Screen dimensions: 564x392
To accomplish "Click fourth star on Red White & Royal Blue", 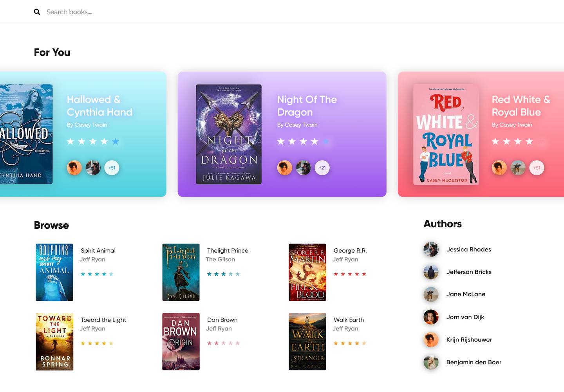I will point(529,141).
